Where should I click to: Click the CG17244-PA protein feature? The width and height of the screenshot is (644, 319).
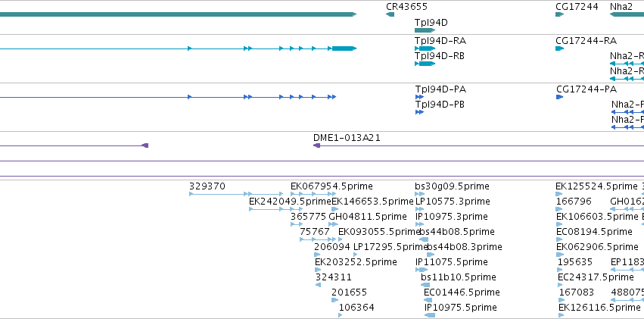[x=559, y=97]
